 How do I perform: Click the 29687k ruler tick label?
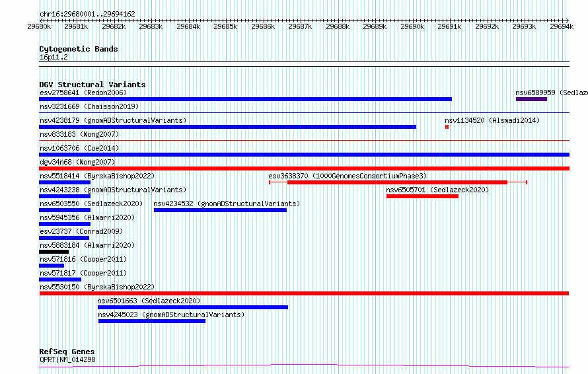coord(300,26)
